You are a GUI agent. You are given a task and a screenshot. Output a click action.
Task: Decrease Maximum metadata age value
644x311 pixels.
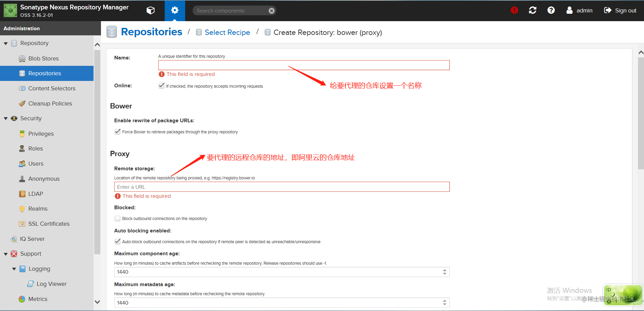tap(445, 304)
